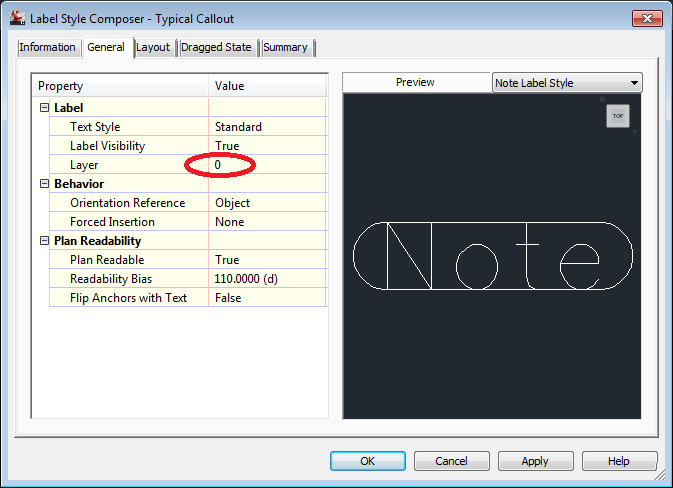Collapse the Behavior property group
The image size is (673, 488).
coord(44,184)
